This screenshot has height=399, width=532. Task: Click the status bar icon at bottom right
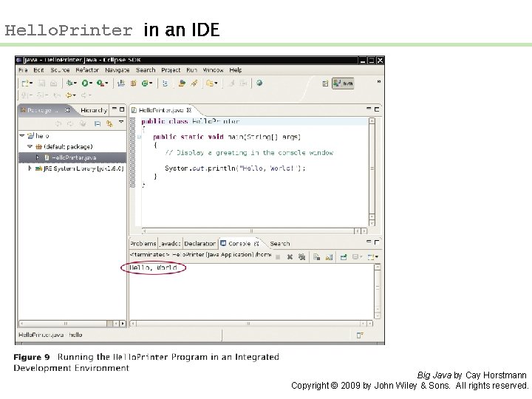click(360, 335)
